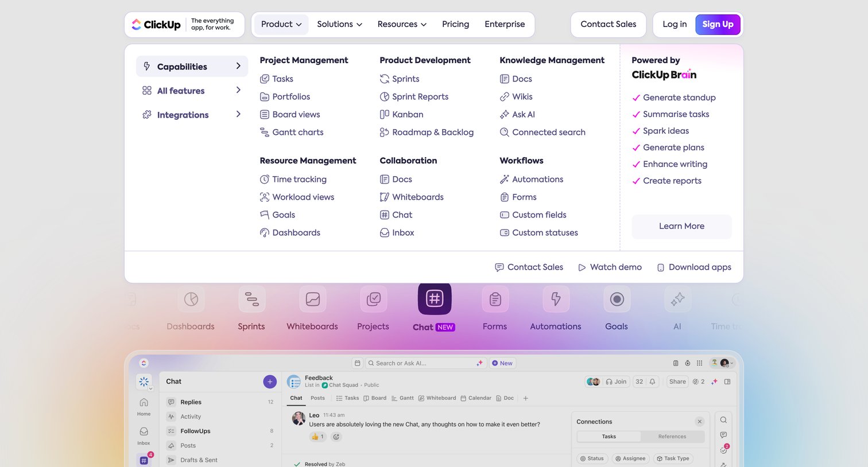This screenshot has height=467, width=868.
Task: Open Replies in the Chat sidebar
Action: (x=220, y=402)
